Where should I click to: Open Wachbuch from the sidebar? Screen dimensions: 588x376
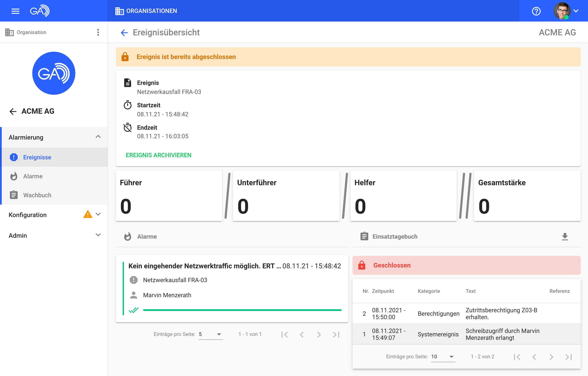[x=37, y=195]
